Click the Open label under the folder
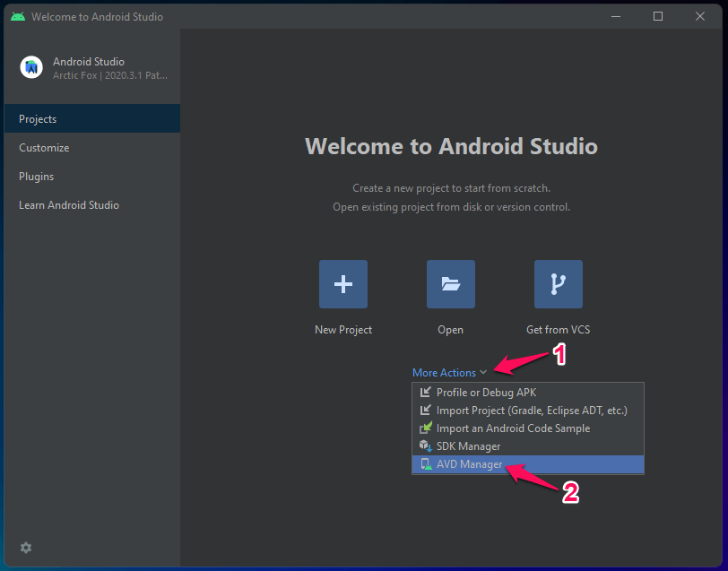This screenshot has height=571, width=728. pos(450,330)
